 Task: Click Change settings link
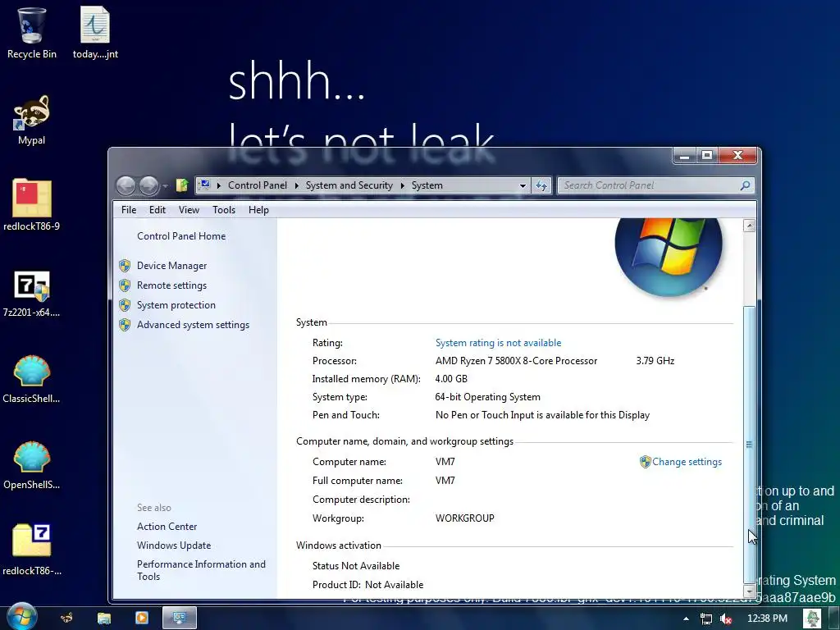point(687,462)
